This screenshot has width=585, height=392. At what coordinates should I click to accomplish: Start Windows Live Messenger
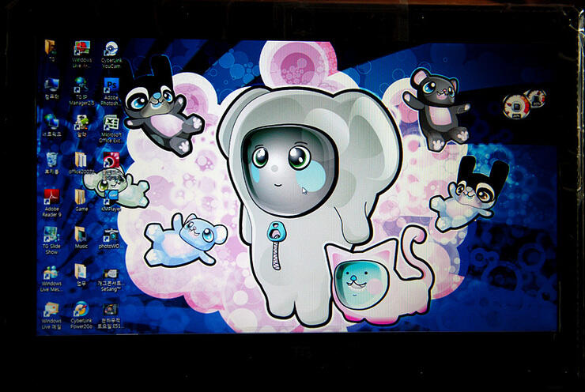click(51, 273)
